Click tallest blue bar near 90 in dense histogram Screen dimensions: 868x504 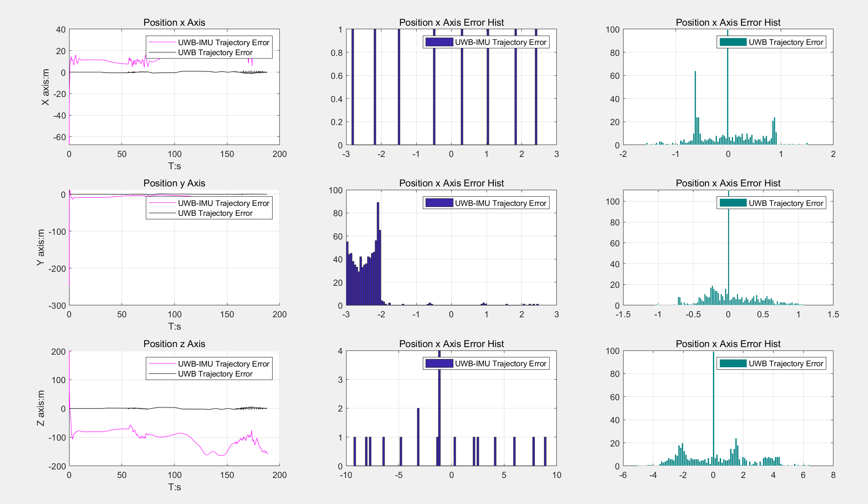pyautogui.click(x=378, y=254)
